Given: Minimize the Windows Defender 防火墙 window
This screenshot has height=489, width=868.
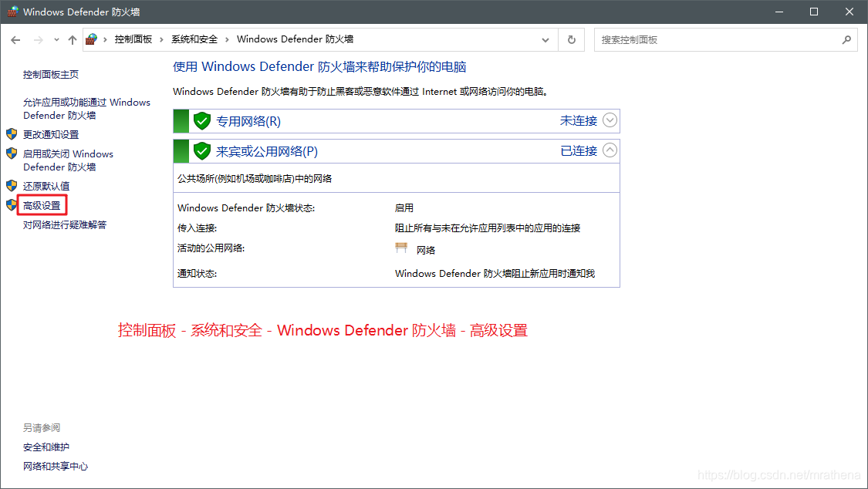Looking at the screenshot, I should [778, 12].
